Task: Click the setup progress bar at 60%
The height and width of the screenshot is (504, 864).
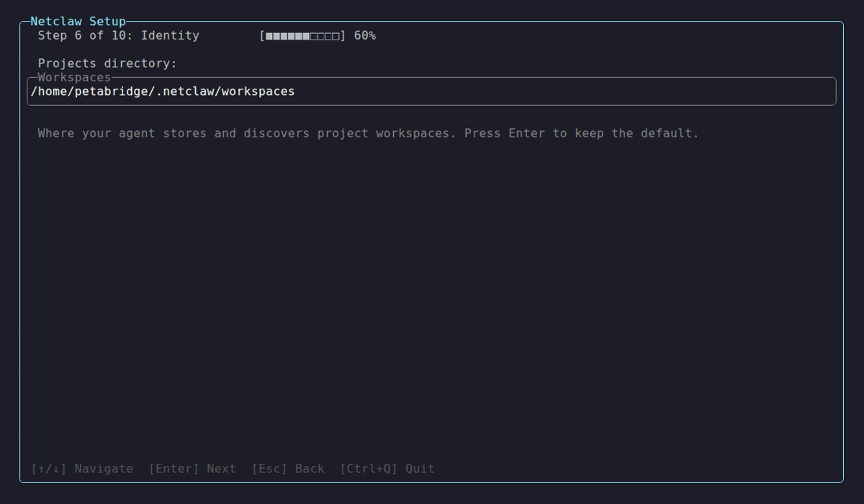Action: (x=302, y=35)
